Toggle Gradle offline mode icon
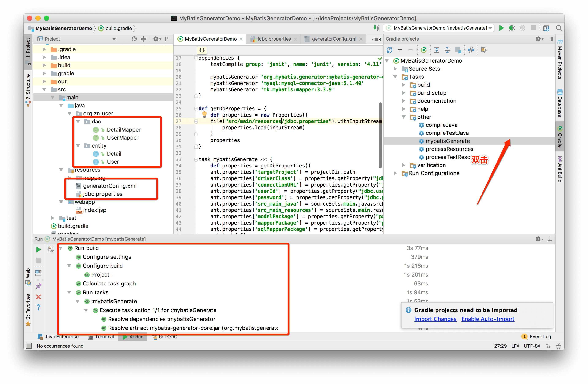The height and width of the screenshot is (384, 588). click(471, 50)
